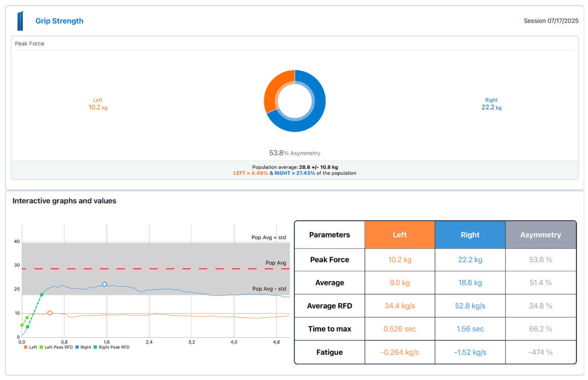Click the Grip Strength title link

coord(59,21)
